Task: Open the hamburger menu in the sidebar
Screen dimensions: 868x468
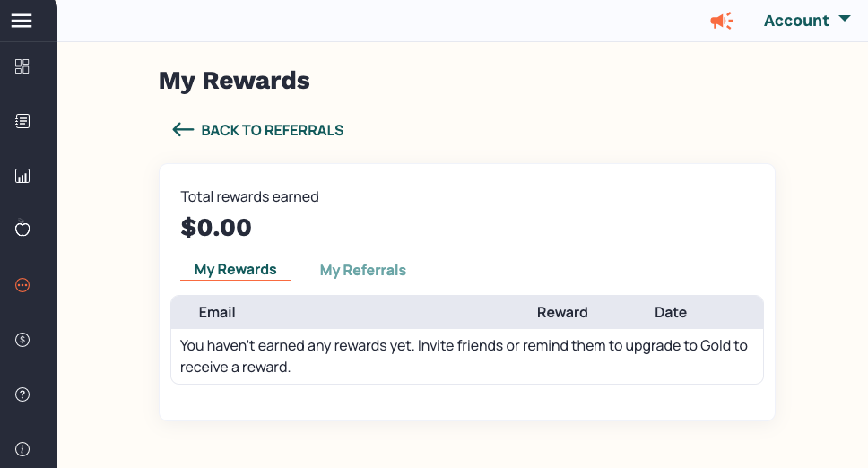Action: pyautogui.click(x=22, y=21)
